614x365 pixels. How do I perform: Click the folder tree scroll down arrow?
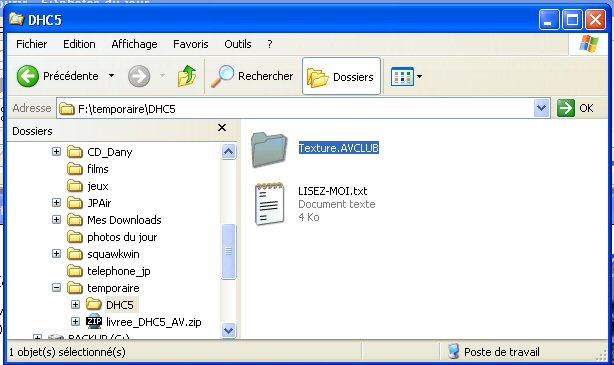pyautogui.click(x=229, y=330)
